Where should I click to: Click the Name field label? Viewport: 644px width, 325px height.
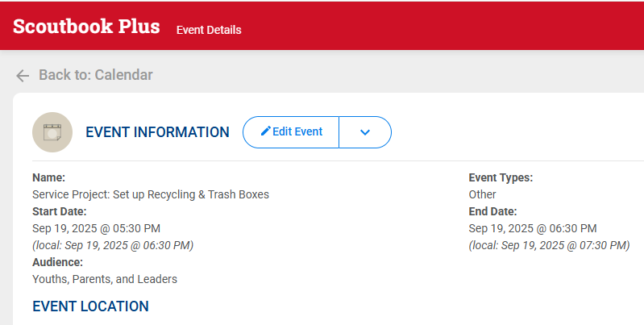tap(48, 177)
